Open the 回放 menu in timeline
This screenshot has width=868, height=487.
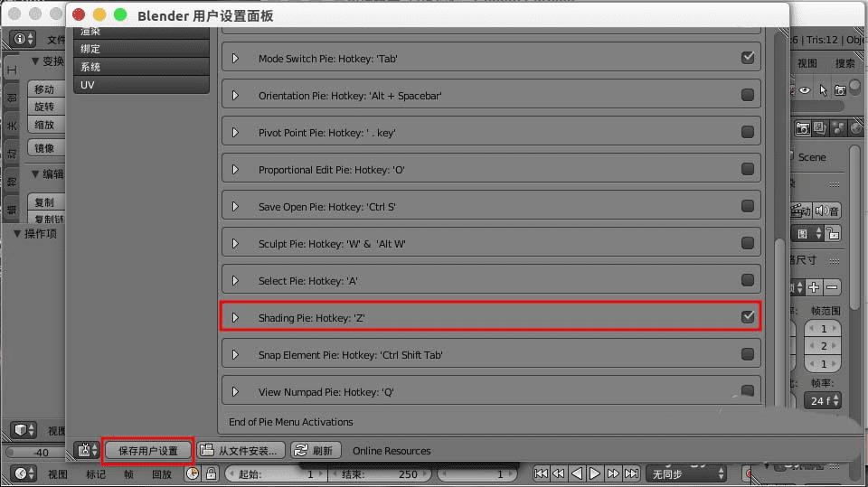(162, 474)
